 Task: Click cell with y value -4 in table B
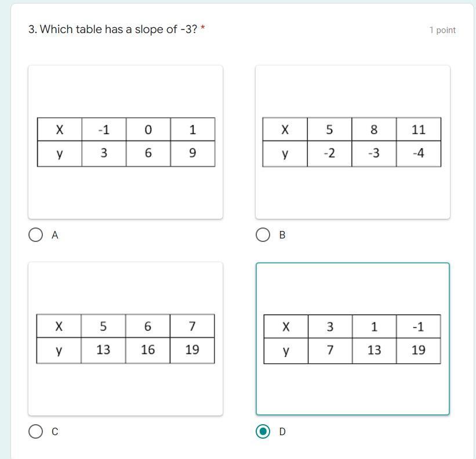[x=419, y=153]
